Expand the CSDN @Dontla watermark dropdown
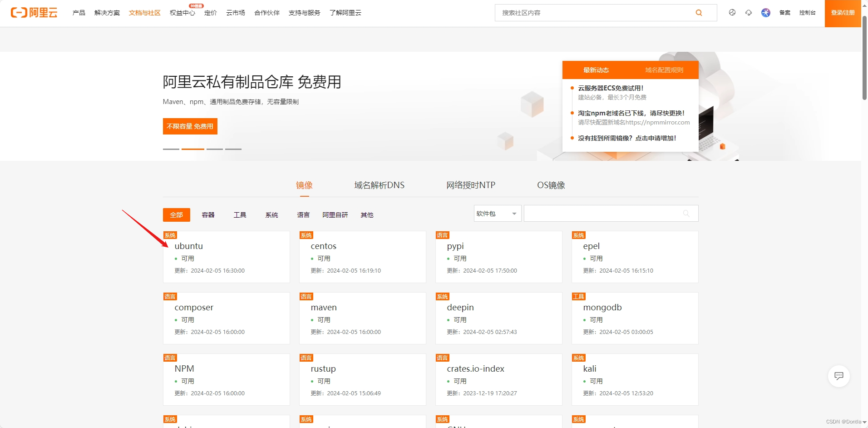This screenshot has width=868, height=428. 862,422
